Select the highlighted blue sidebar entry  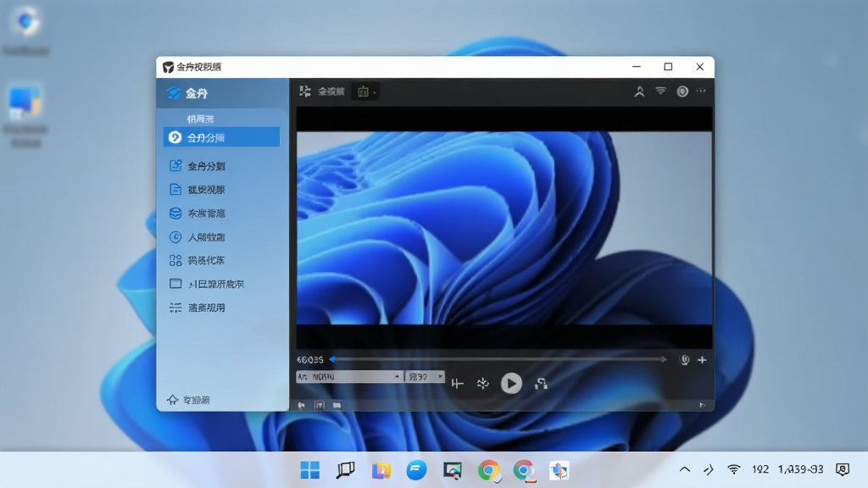[221, 137]
